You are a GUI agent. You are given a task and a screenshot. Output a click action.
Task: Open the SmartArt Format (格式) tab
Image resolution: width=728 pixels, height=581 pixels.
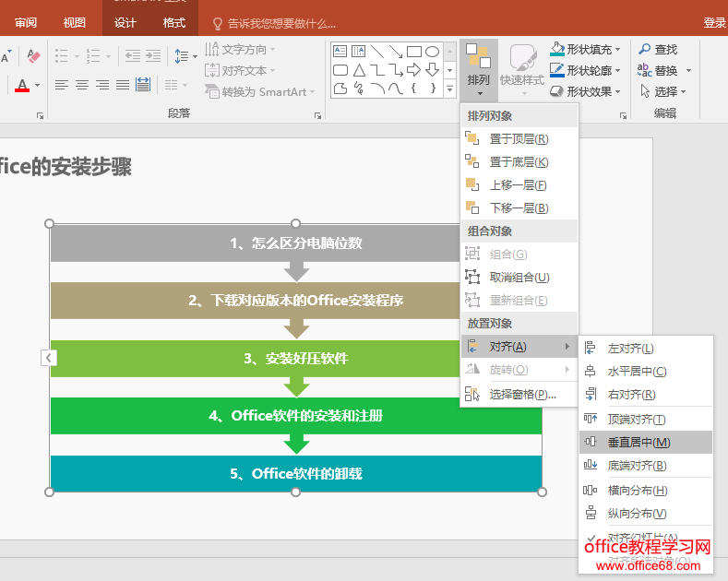[x=174, y=23]
